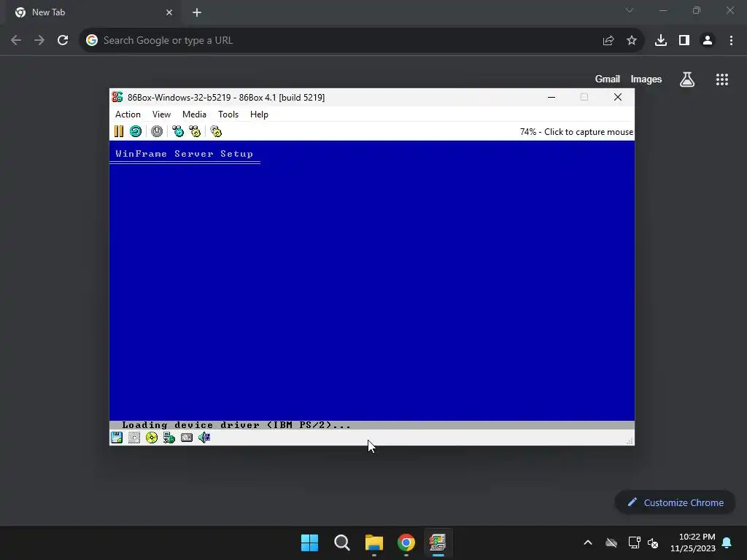Open the taskbar clock and date
Image resolution: width=747 pixels, height=560 pixels.
(693, 542)
